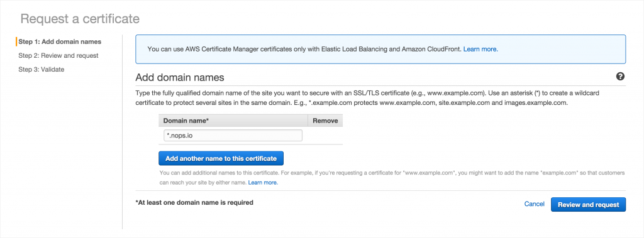This screenshot has height=238, width=644.
Task: Click Add another name to this certificate
Action: pyautogui.click(x=221, y=158)
